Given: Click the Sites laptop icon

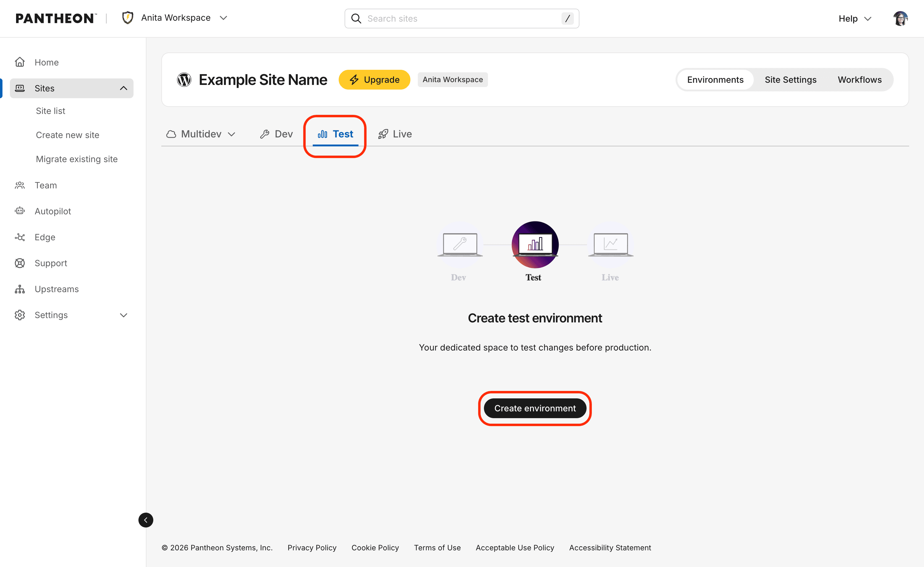Looking at the screenshot, I should point(20,88).
